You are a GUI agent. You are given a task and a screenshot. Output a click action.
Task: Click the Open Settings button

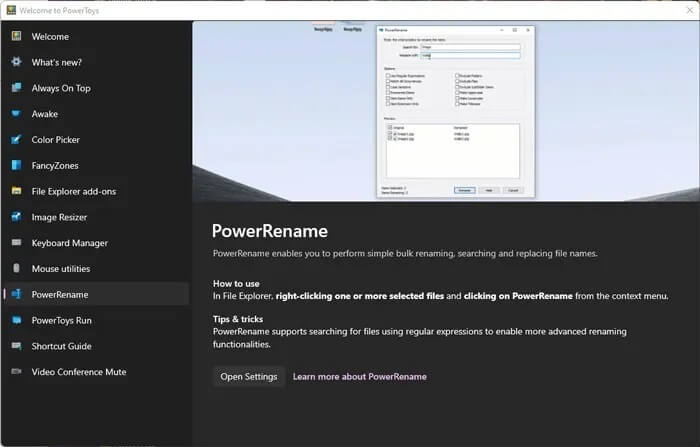[249, 376]
